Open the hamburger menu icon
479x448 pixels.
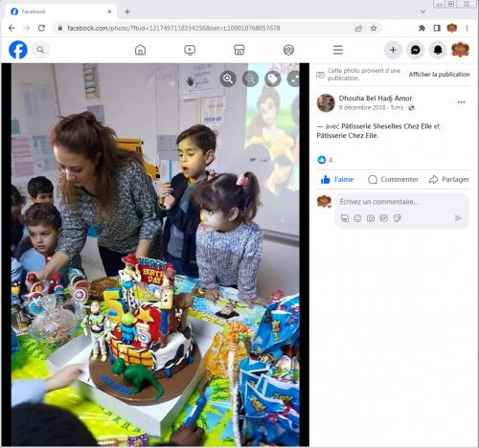(338, 50)
